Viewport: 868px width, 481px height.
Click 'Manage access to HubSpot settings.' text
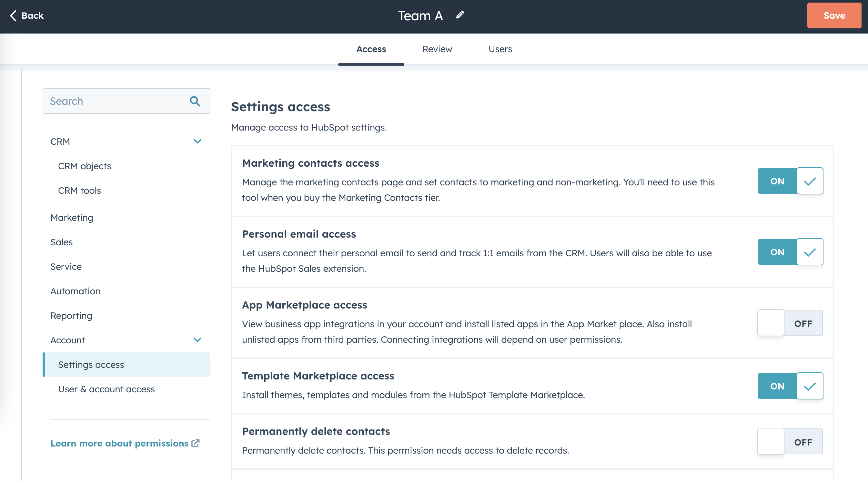point(309,127)
